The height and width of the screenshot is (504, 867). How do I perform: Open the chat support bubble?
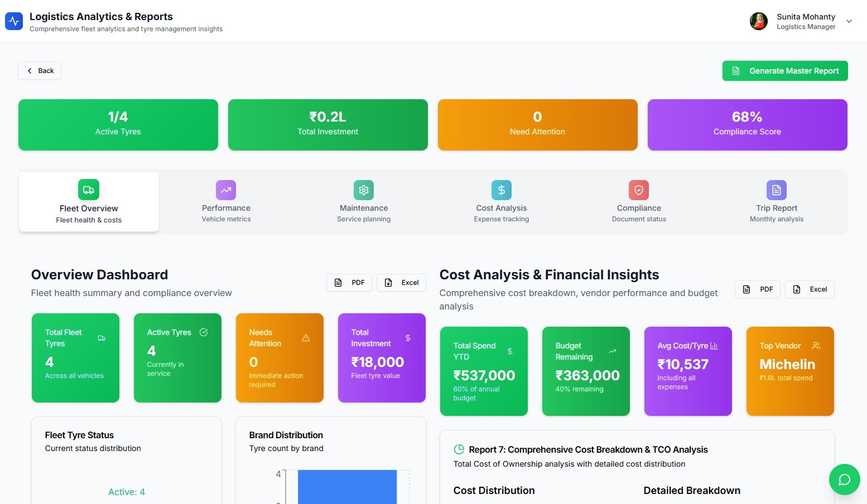click(x=844, y=479)
